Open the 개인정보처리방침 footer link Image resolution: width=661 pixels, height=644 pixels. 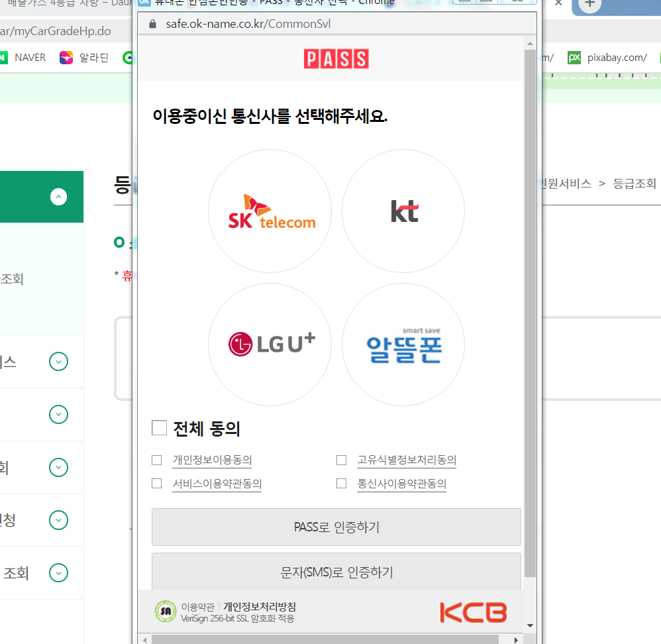coord(260,607)
